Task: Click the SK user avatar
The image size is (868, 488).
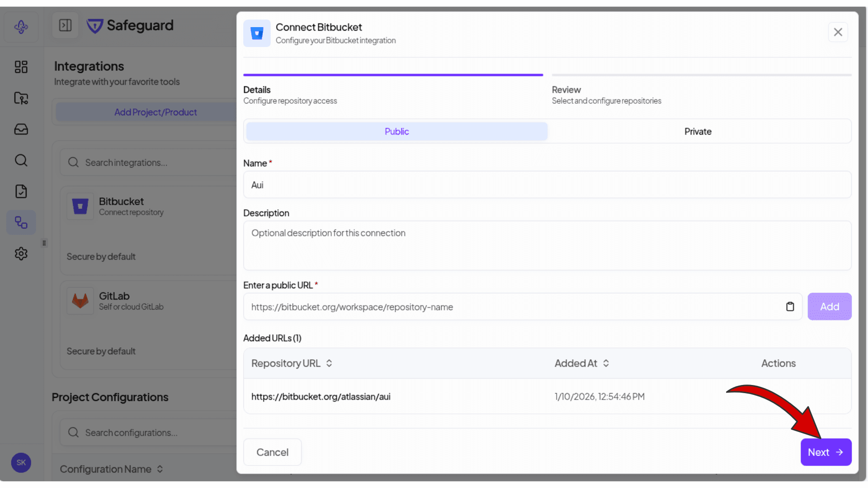Action: [21, 462]
